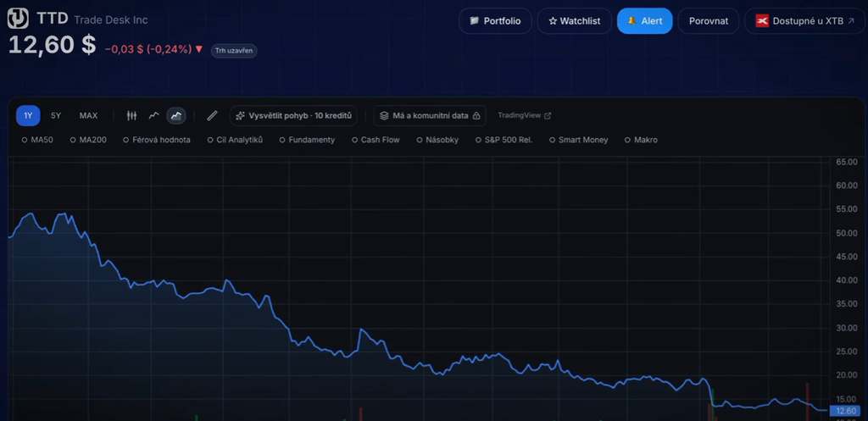868x421 pixels.
Task: Click the TradingView external link icon
Action: [x=548, y=115]
